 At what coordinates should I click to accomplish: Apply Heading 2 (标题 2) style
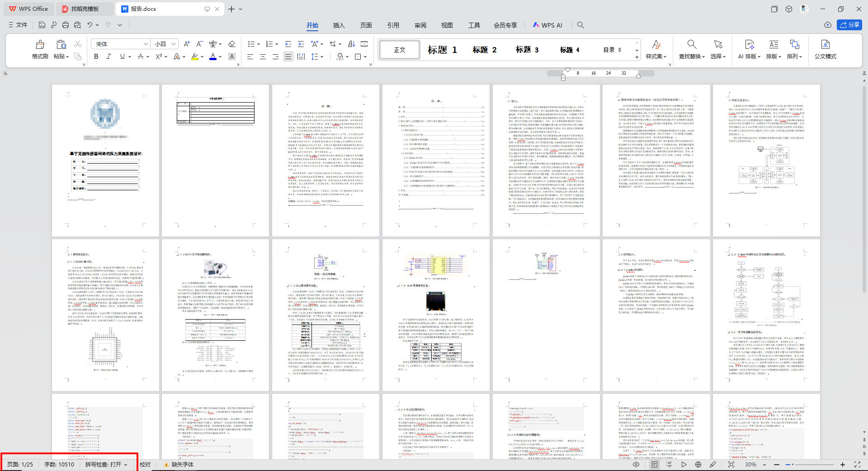tap(485, 50)
